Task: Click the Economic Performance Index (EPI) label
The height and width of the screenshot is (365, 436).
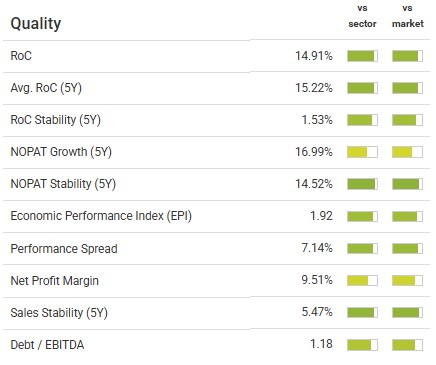Action: tap(101, 216)
